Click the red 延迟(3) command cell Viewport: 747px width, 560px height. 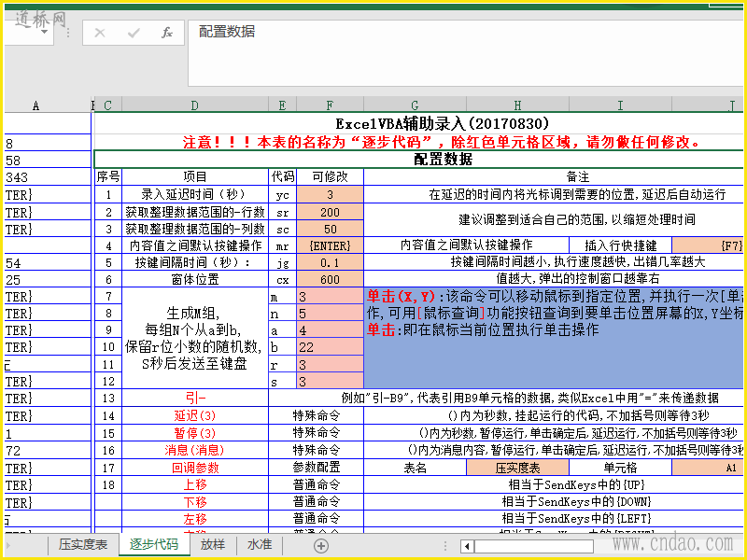pos(195,415)
